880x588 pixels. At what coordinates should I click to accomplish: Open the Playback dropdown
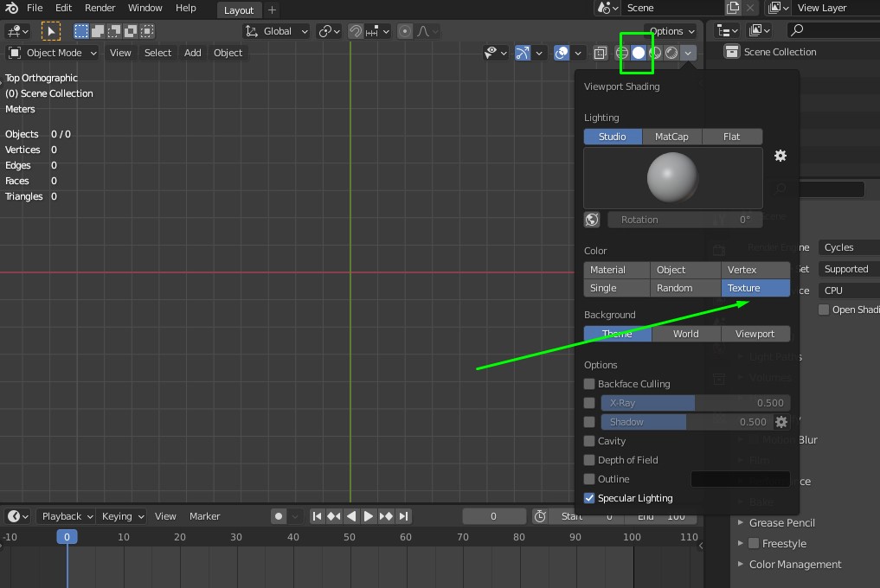67,516
